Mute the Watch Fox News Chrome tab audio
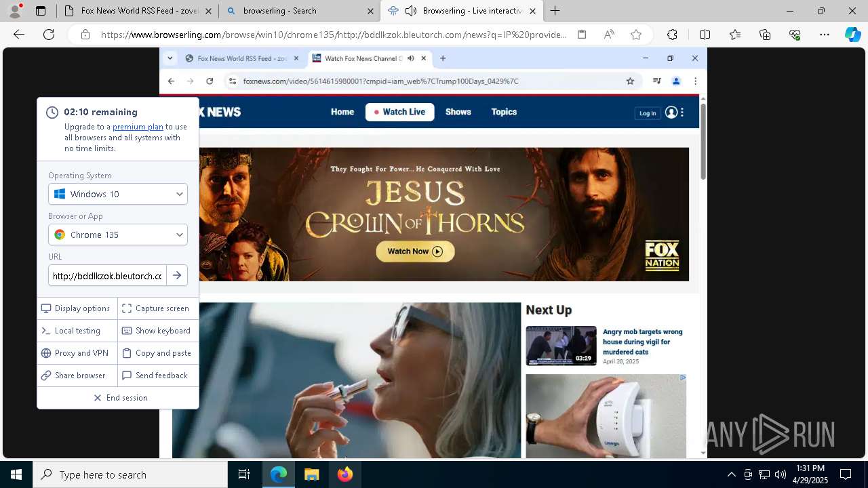Screen dimensions: 868x488 (x=411, y=58)
